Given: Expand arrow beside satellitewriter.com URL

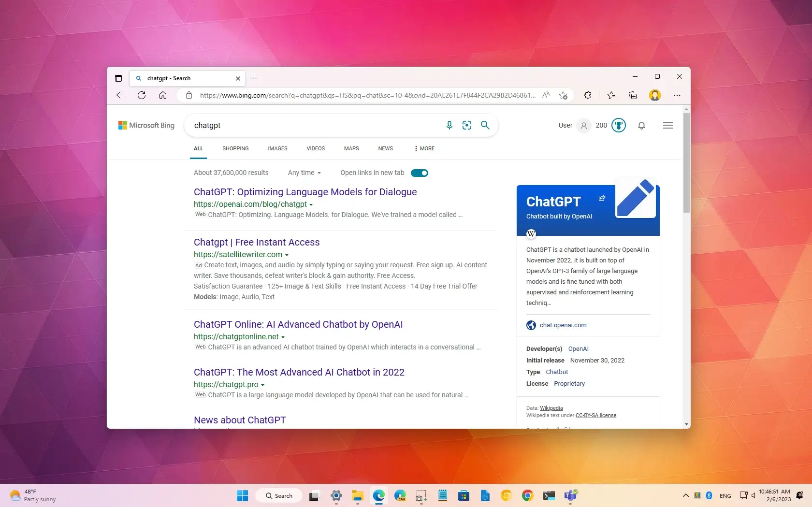Looking at the screenshot, I should [287, 255].
